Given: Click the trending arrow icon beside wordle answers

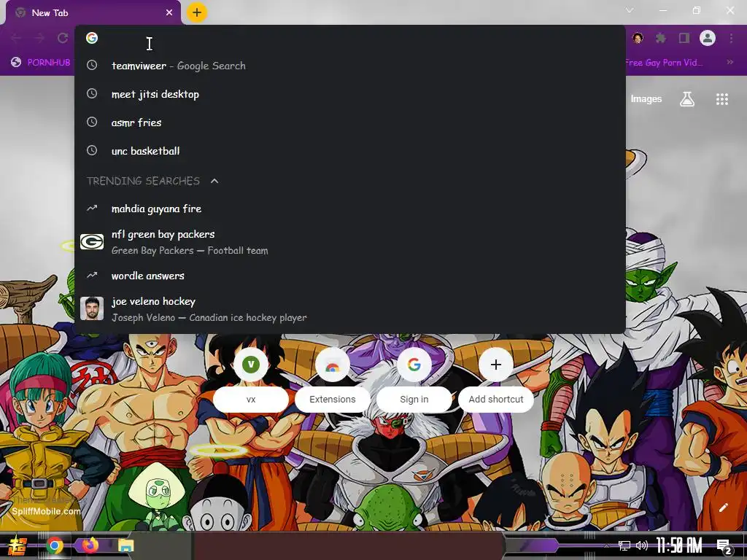Looking at the screenshot, I should [x=92, y=275].
